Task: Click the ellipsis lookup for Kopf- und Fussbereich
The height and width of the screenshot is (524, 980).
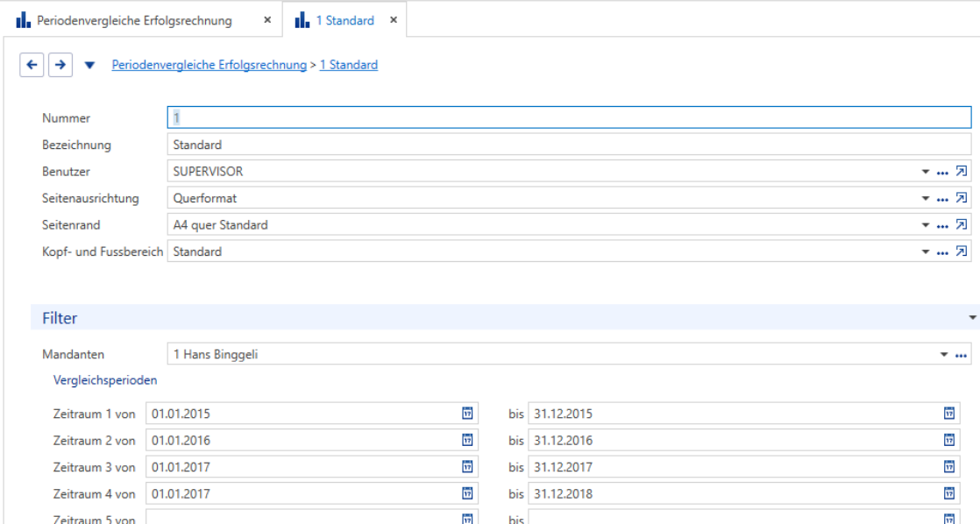Action: [x=942, y=253]
